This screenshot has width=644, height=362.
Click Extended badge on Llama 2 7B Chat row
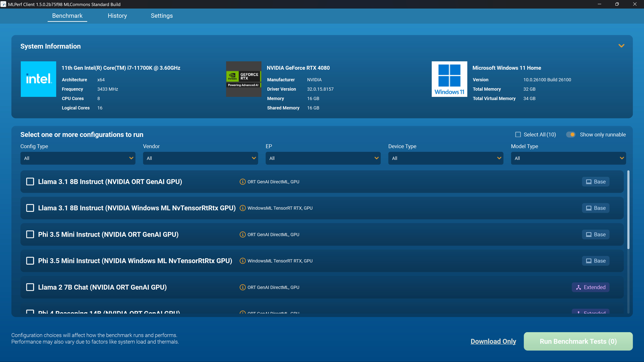click(591, 287)
